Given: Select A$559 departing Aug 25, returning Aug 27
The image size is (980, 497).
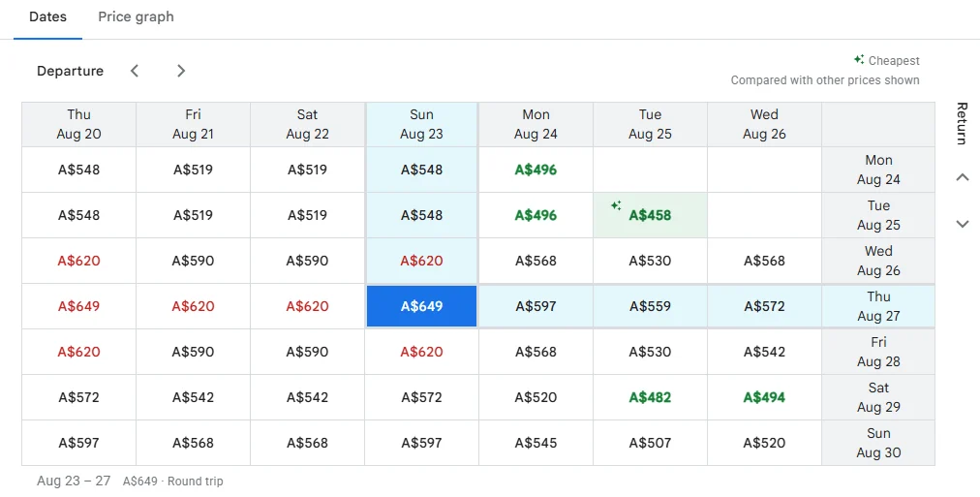Looking at the screenshot, I should click(650, 306).
